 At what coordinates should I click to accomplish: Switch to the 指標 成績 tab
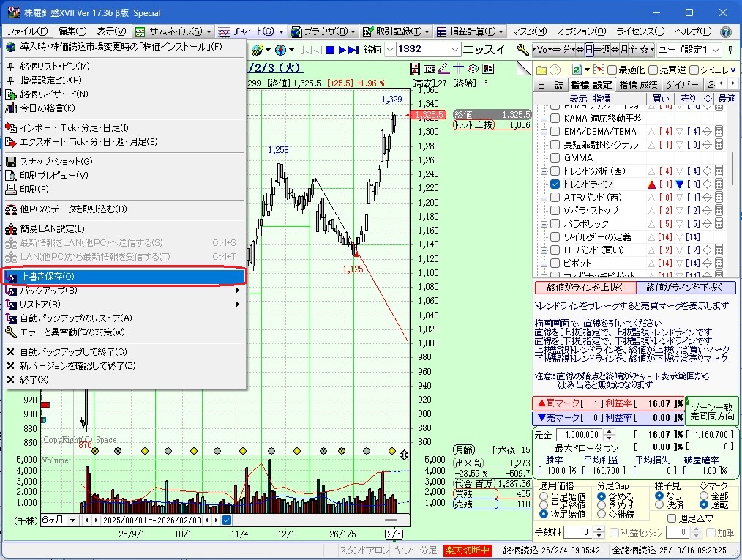click(x=638, y=84)
